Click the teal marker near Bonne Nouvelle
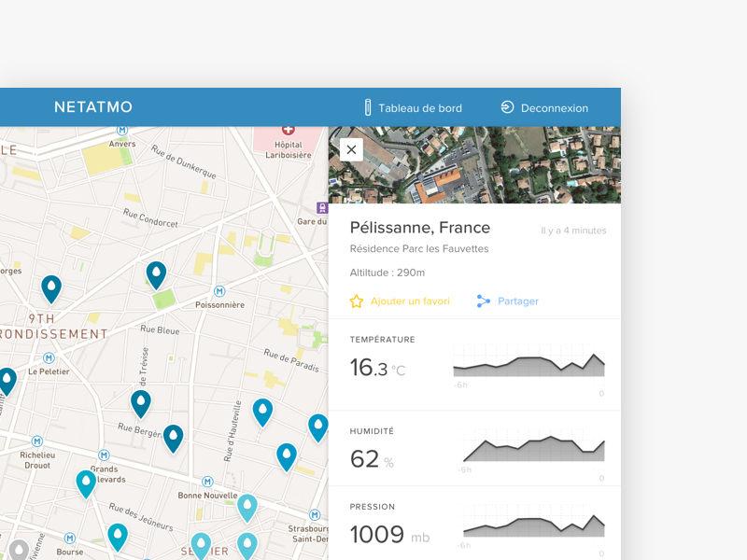 pos(247,505)
